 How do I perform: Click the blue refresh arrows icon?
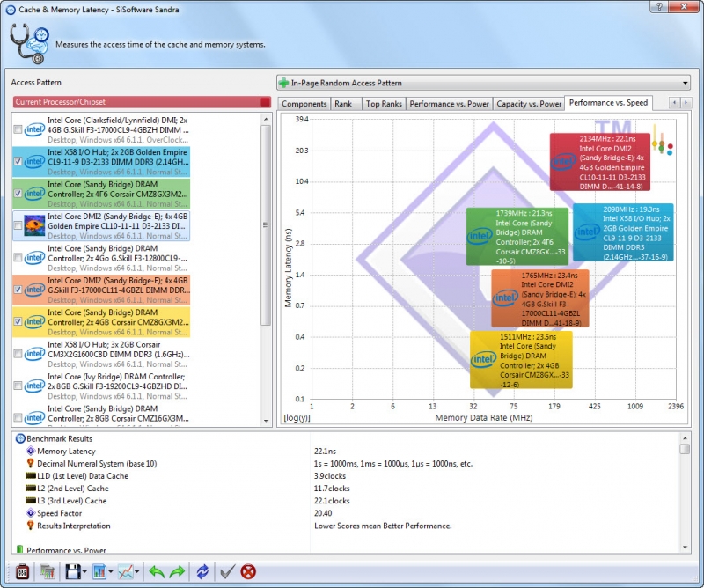tap(202, 571)
